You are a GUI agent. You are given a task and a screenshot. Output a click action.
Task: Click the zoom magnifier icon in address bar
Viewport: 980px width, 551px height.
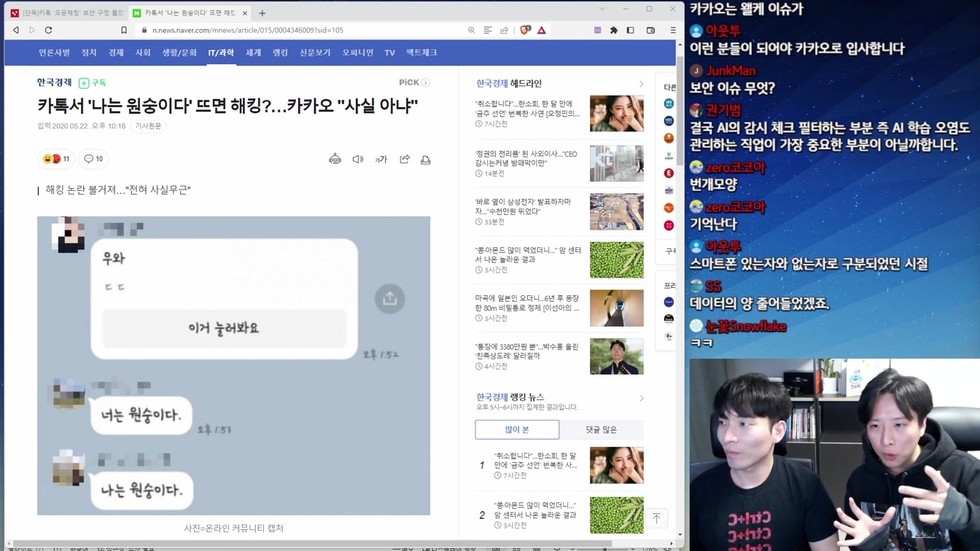(472, 31)
